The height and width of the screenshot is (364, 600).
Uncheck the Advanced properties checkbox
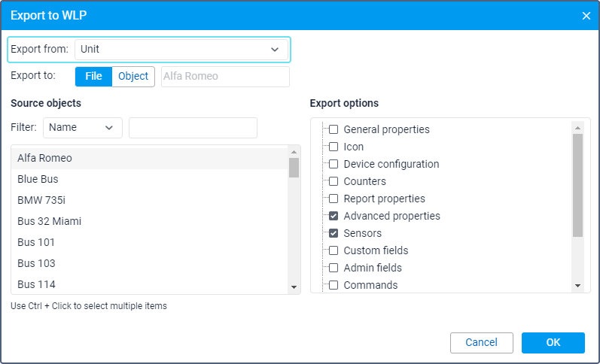click(334, 216)
